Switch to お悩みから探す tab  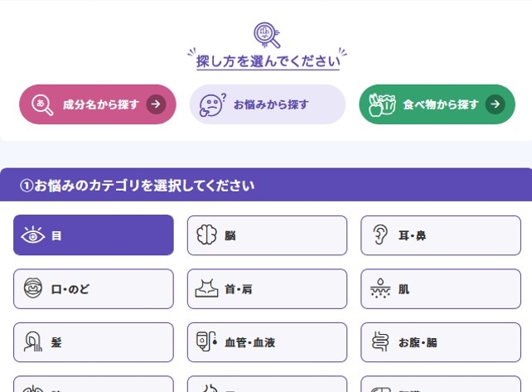pyautogui.click(x=268, y=104)
